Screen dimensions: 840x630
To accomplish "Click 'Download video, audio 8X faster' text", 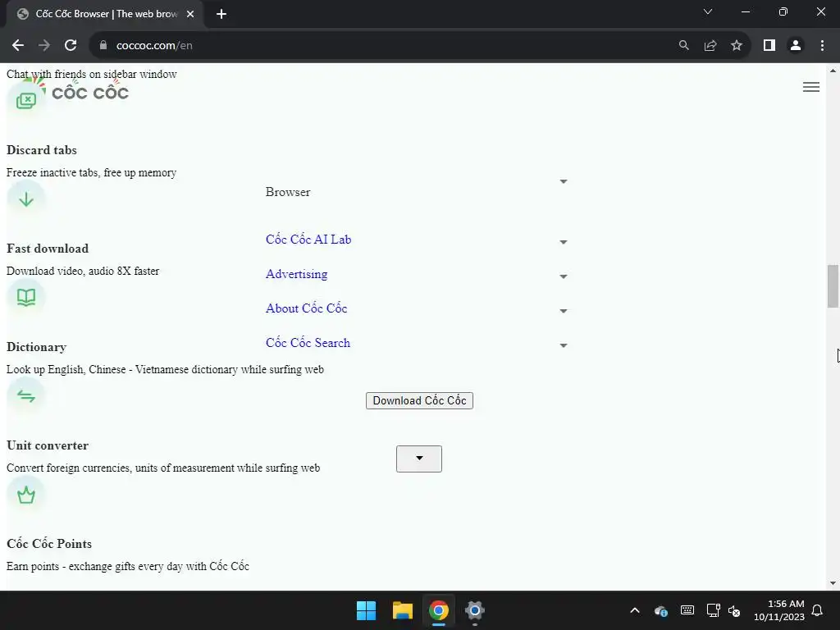I will tap(83, 271).
